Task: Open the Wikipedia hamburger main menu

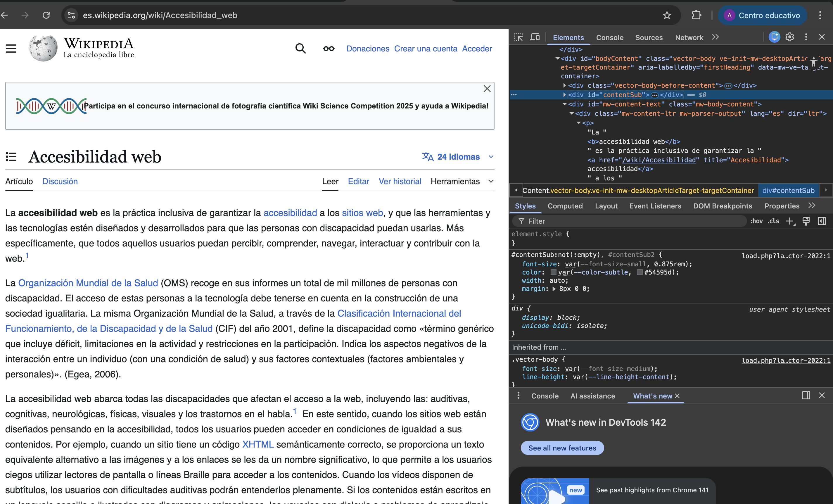Action: (x=11, y=49)
